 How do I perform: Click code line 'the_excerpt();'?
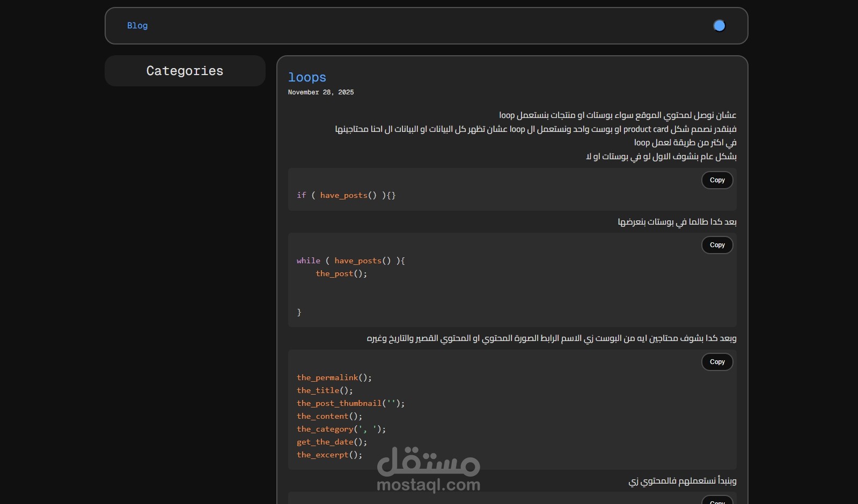[x=329, y=455]
